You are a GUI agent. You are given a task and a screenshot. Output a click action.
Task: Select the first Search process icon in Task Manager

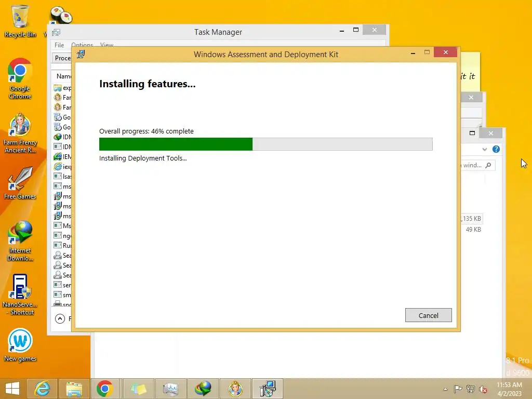point(57,256)
